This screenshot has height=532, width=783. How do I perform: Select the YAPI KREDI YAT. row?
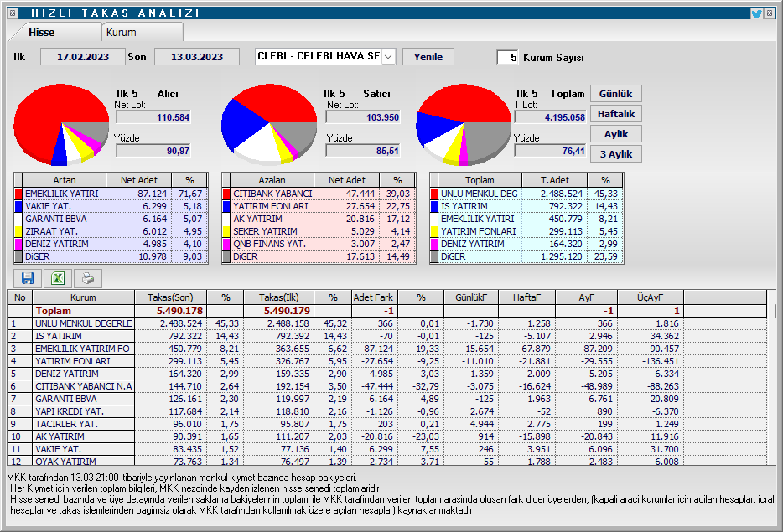point(387,411)
